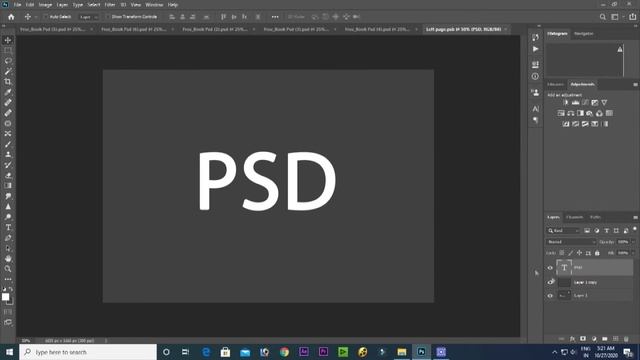This screenshot has height=360, width=640.
Task: Toggle lock position icon
Action: point(579,253)
